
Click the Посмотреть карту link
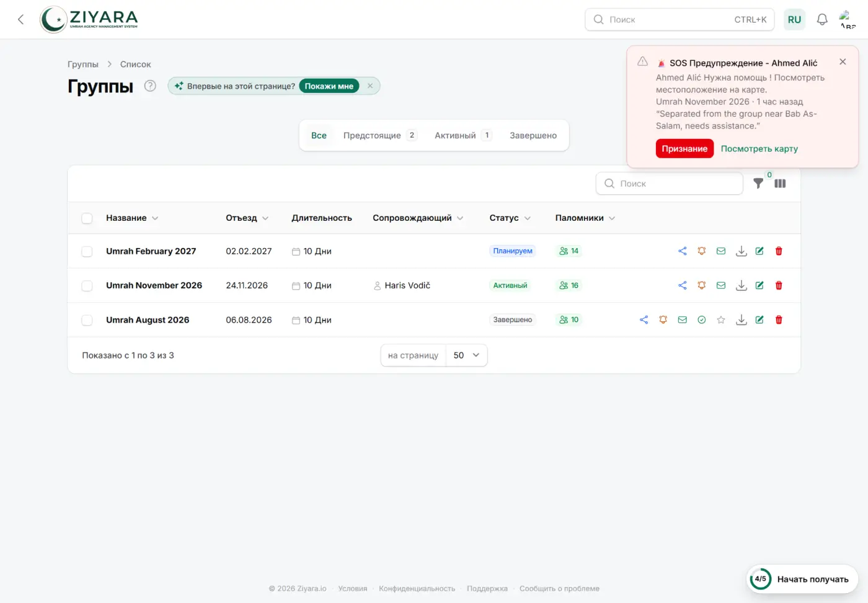point(759,149)
